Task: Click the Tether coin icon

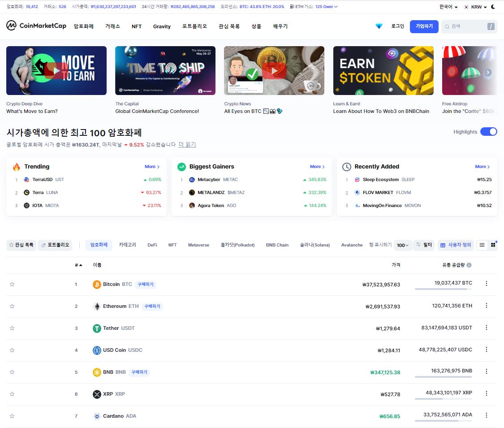Action: 97,329
